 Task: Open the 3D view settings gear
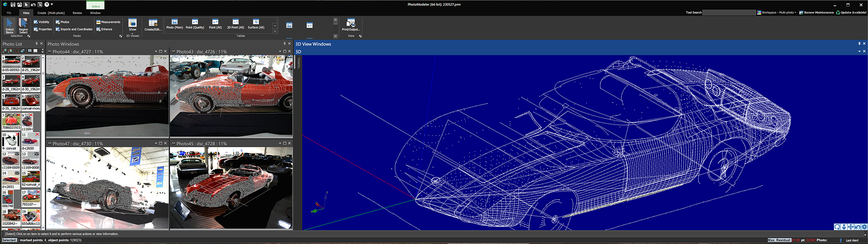pos(864,227)
